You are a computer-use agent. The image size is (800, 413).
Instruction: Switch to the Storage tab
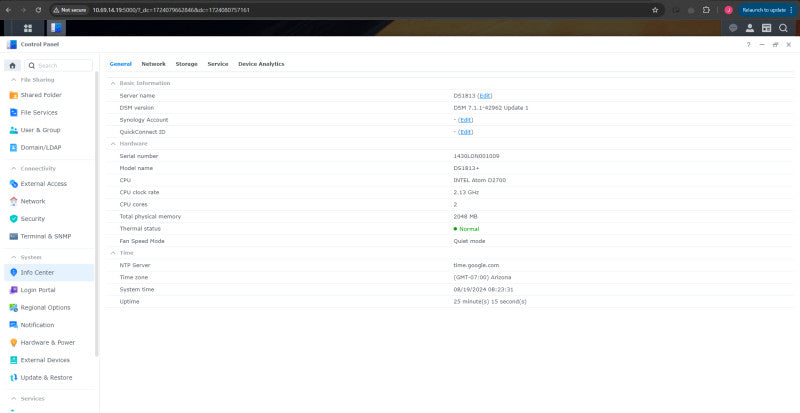tap(186, 64)
